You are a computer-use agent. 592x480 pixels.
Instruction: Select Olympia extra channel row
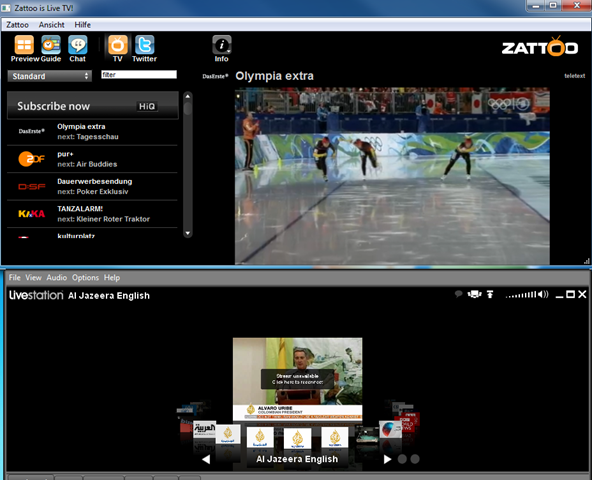click(92, 131)
